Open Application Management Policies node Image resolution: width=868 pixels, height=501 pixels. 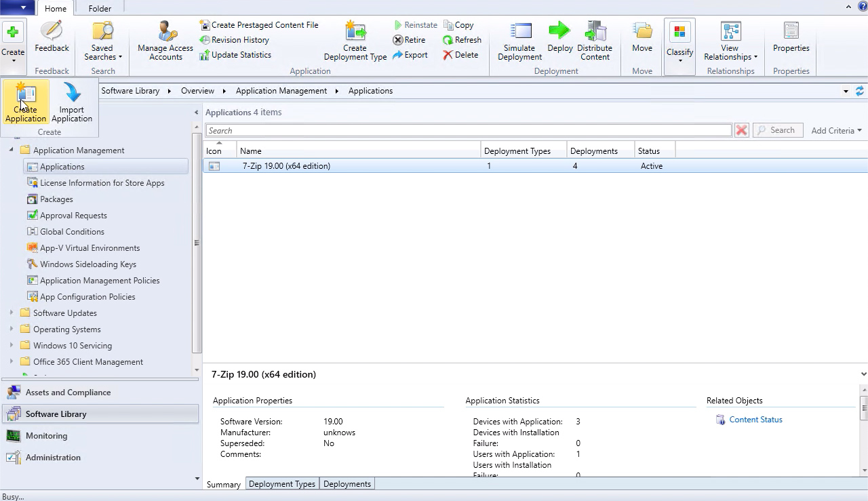tap(93, 281)
